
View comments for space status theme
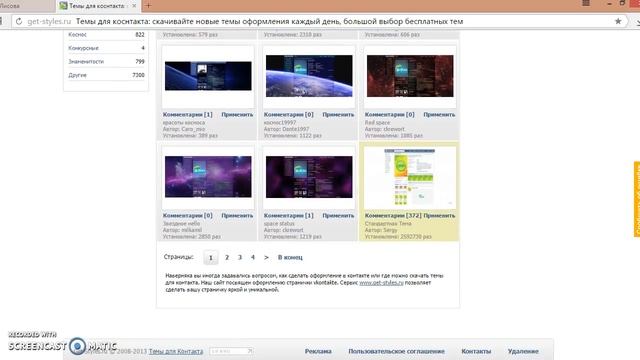[289, 216]
